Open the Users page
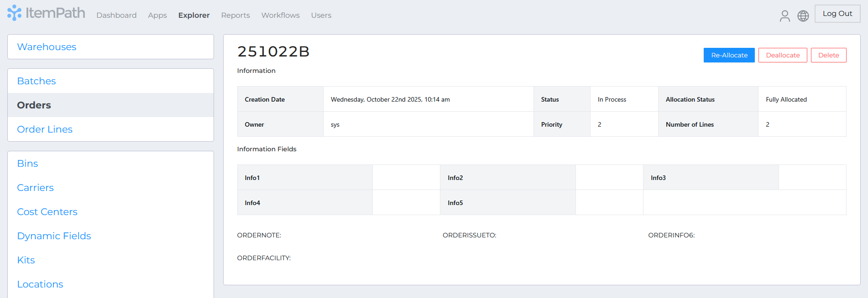This screenshot has height=298, width=868. pyautogui.click(x=321, y=15)
